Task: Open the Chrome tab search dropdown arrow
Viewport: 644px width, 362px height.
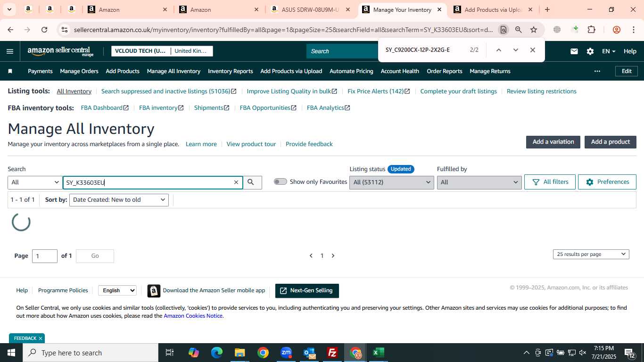Action: tap(9, 9)
